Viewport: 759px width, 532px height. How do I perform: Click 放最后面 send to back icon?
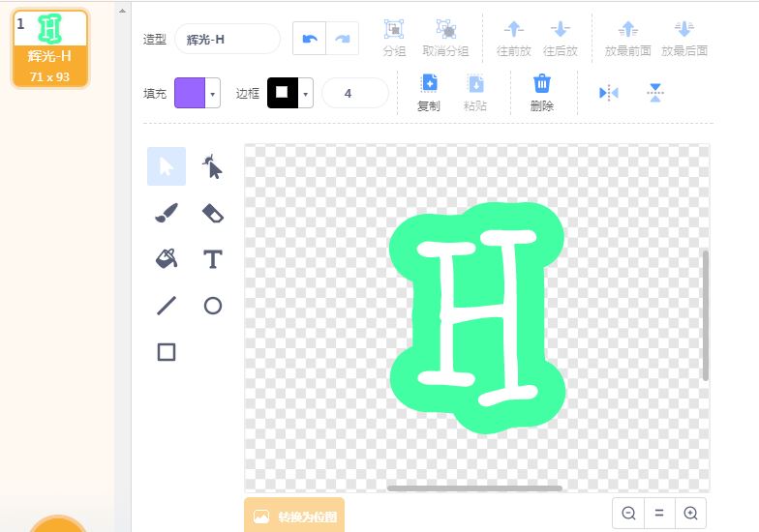[683, 29]
